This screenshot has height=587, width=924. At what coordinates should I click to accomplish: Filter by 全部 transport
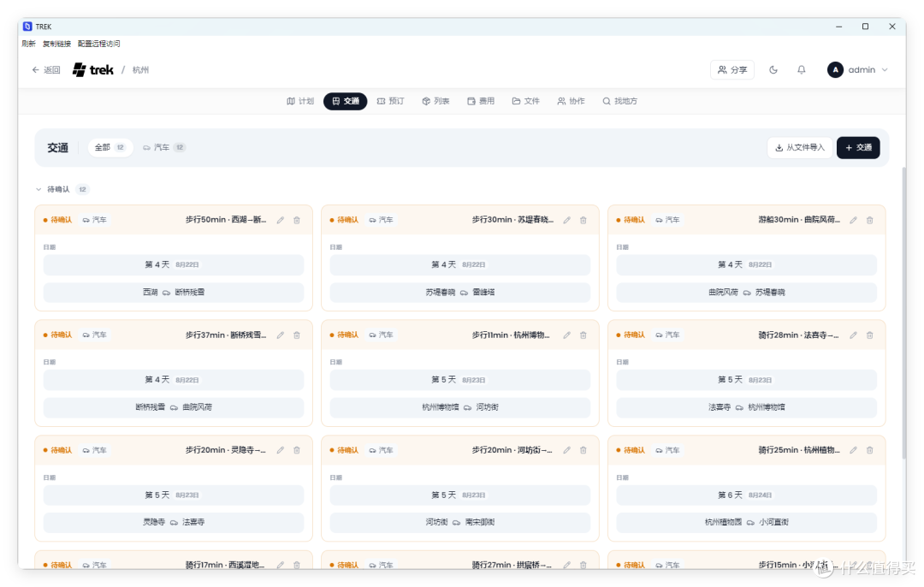tap(110, 147)
